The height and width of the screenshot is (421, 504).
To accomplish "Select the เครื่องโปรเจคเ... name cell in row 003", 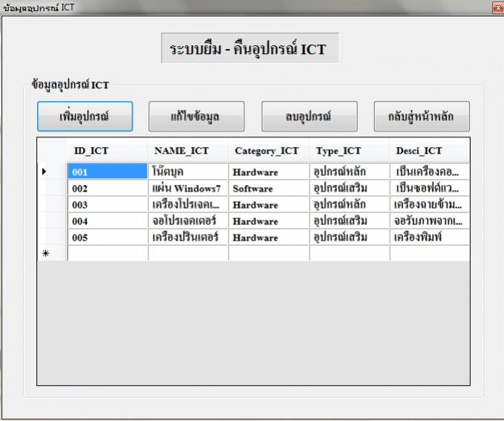I will (x=188, y=204).
